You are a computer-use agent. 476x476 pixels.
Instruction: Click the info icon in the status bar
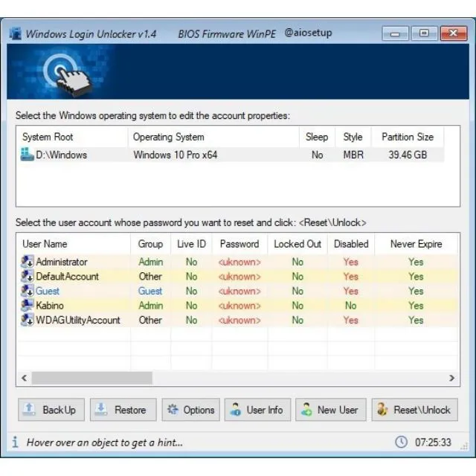tap(15, 442)
